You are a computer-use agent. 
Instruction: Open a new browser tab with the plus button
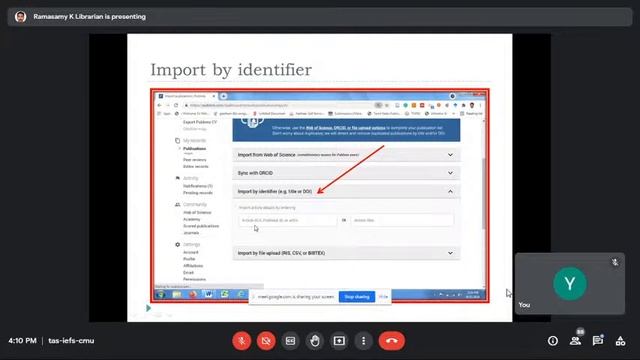(x=223, y=96)
